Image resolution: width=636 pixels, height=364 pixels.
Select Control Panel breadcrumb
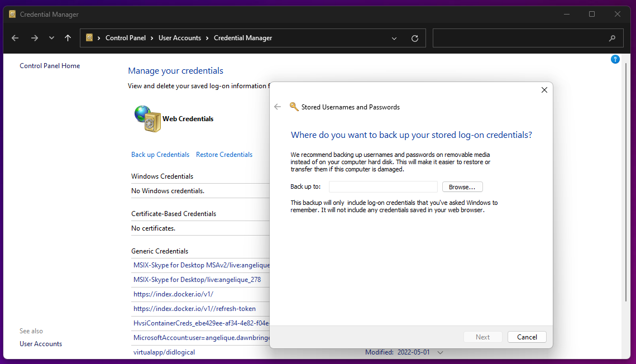pos(125,38)
